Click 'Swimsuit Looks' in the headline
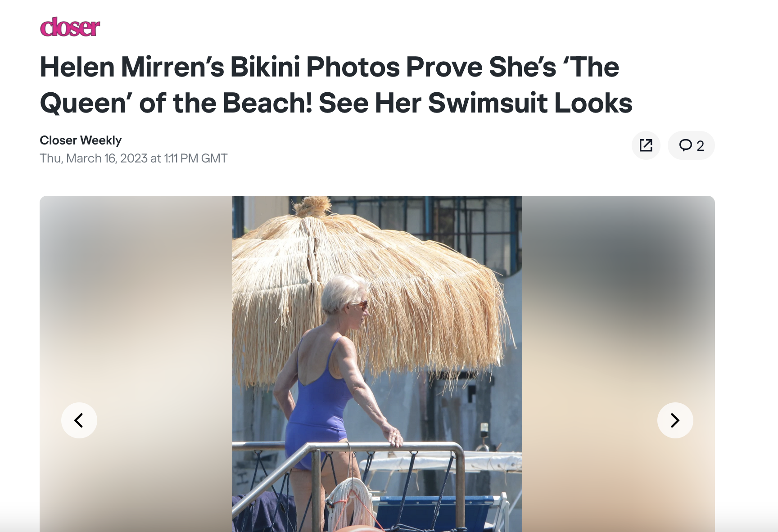 tap(530, 103)
